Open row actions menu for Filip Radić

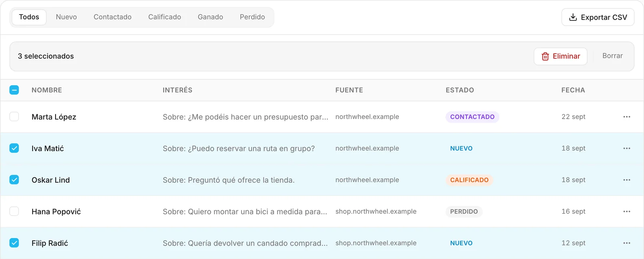tap(627, 243)
